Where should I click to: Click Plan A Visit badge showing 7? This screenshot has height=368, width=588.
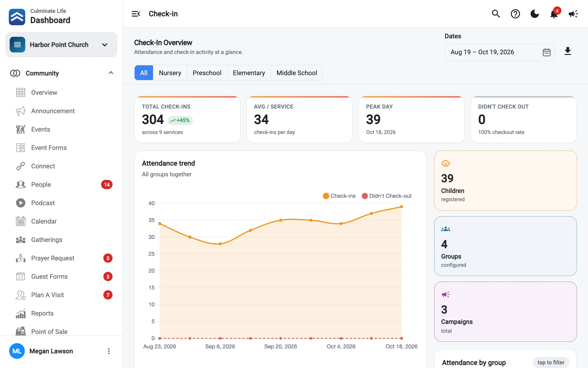(108, 295)
